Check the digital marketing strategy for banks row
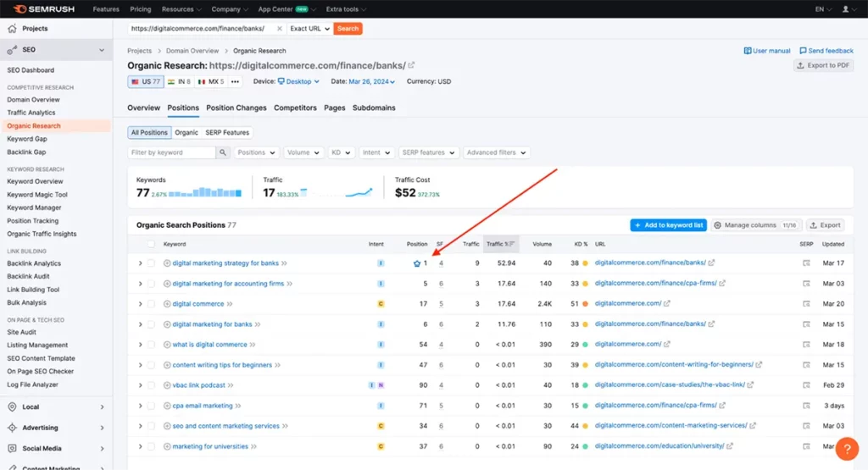The image size is (868, 470). pyautogui.click(x=151, y=263)
